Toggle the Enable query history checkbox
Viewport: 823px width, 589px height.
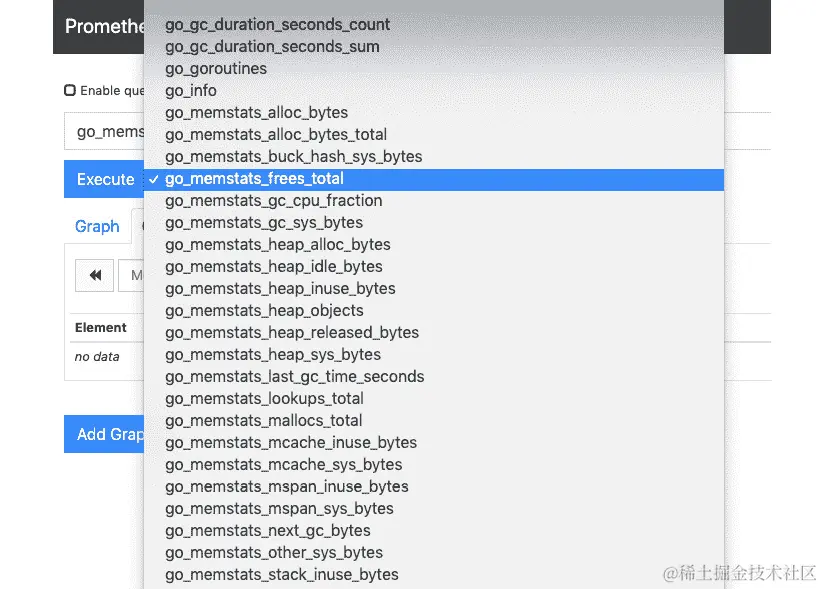pyautogui.click(x=71, y=90)
